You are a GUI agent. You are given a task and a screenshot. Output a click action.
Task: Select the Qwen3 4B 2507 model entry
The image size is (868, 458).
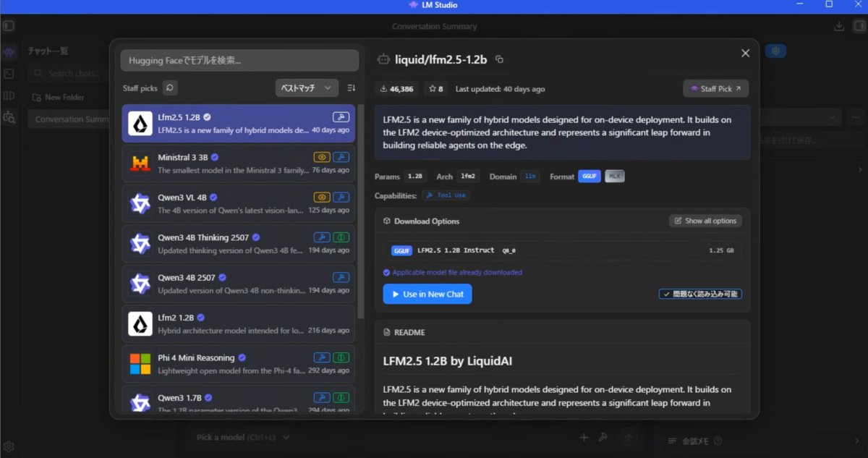pos(238,284)
